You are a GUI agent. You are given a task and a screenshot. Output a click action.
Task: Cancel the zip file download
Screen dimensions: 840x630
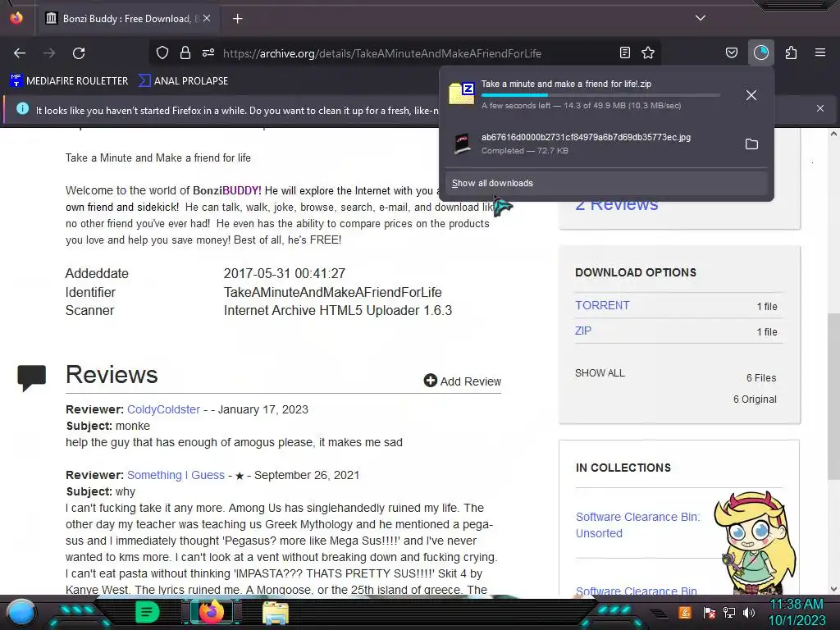coord(751,95)
